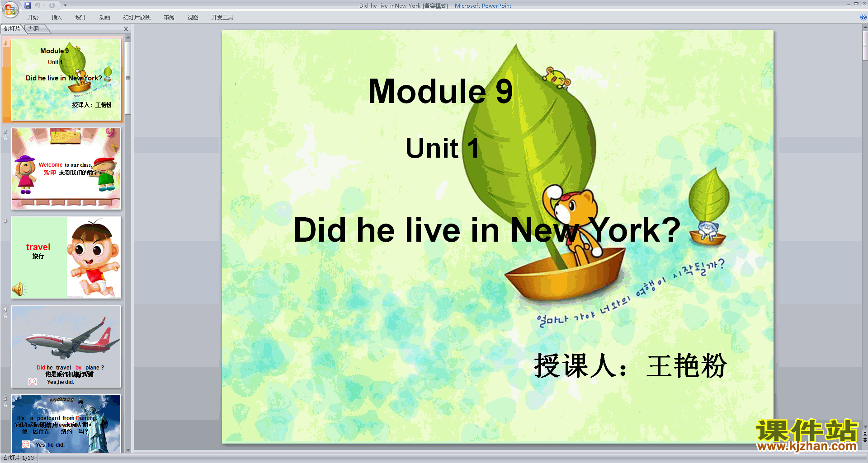Click thumbnail pane scroll down arrow

pos(128,450)
